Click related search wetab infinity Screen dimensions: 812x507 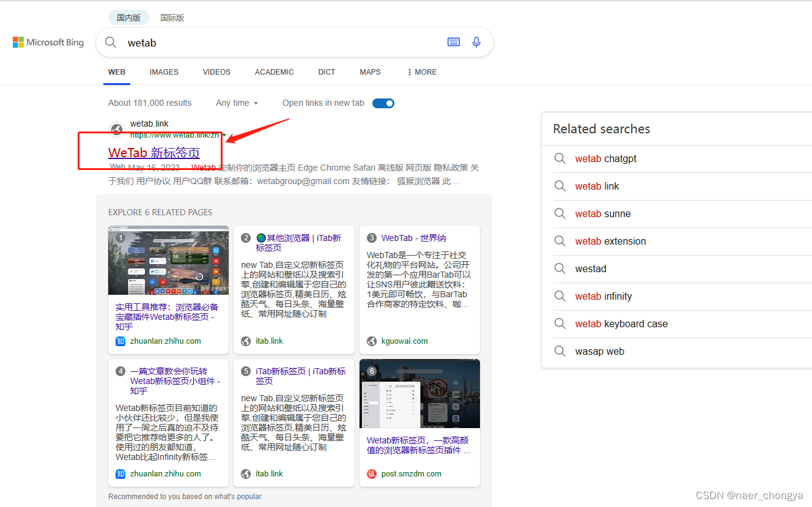(x=603, y=296)
